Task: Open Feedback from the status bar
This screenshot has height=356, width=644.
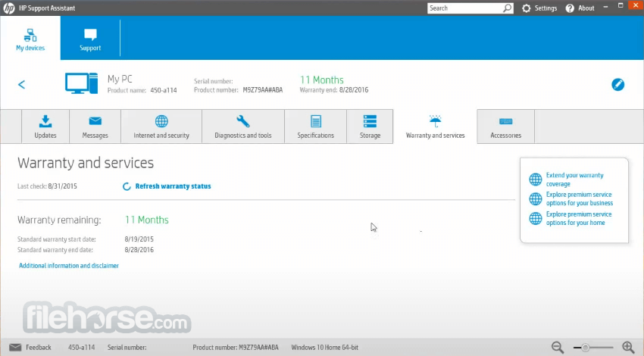Action: 38,348
